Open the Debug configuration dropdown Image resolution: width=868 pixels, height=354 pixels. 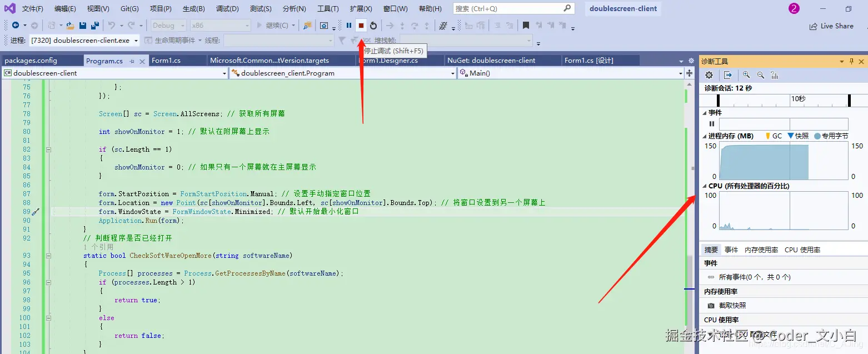coord(169,26)
